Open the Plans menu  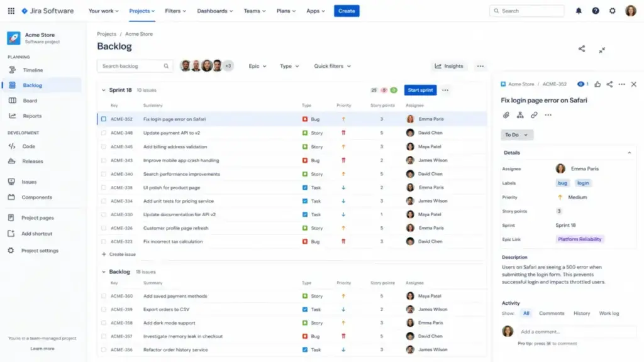pyautogui.click(x=286, y=11)
